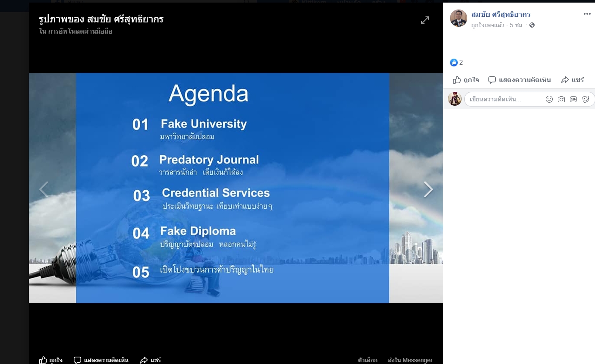Open สมชัย ศรีสุทธิยากร profile name link

(x=501, y=15)
